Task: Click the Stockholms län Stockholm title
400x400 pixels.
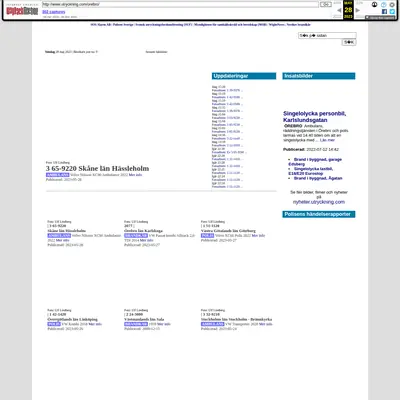Action: tap(236, 319)
